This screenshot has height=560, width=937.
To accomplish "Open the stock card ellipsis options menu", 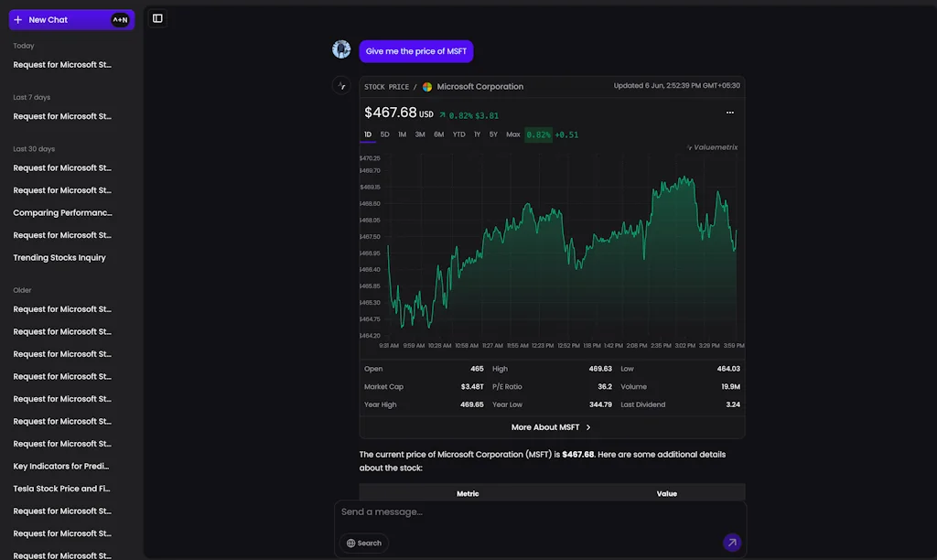I will point(729,112).
